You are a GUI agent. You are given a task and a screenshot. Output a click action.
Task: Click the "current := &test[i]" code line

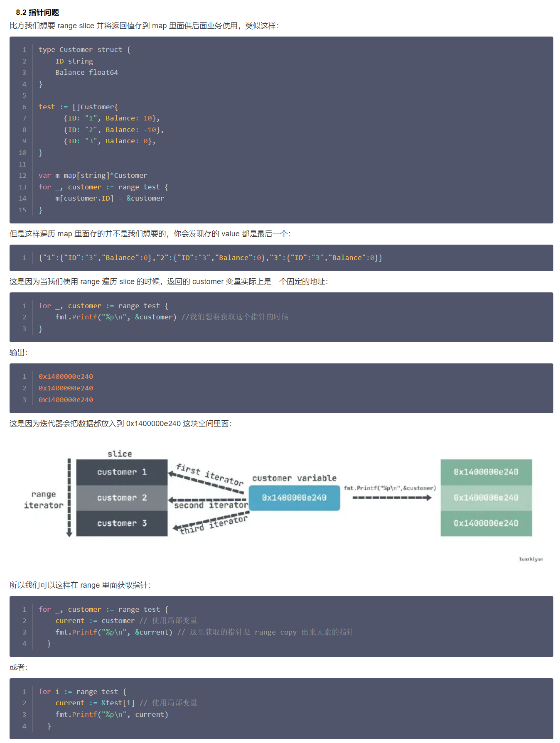tap(95, 703)
